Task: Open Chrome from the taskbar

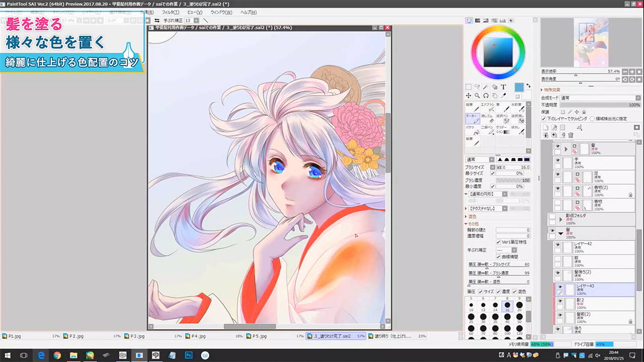Action: pyautogui.click(x=57, y=355)
